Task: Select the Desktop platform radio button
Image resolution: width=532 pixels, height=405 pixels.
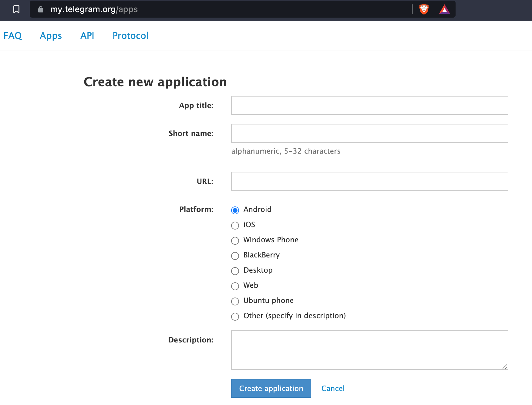Action: (235, 271)
